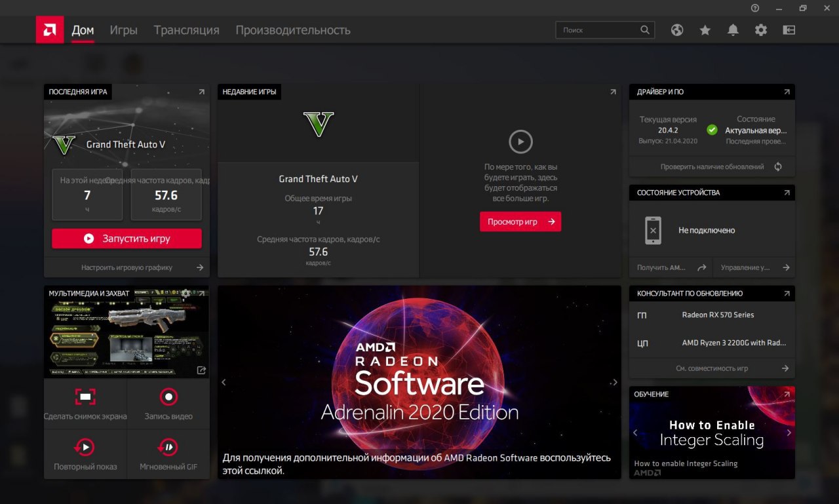
Task: Expand the Консультант по обновлению panel arrow
Action: [787, 294]
